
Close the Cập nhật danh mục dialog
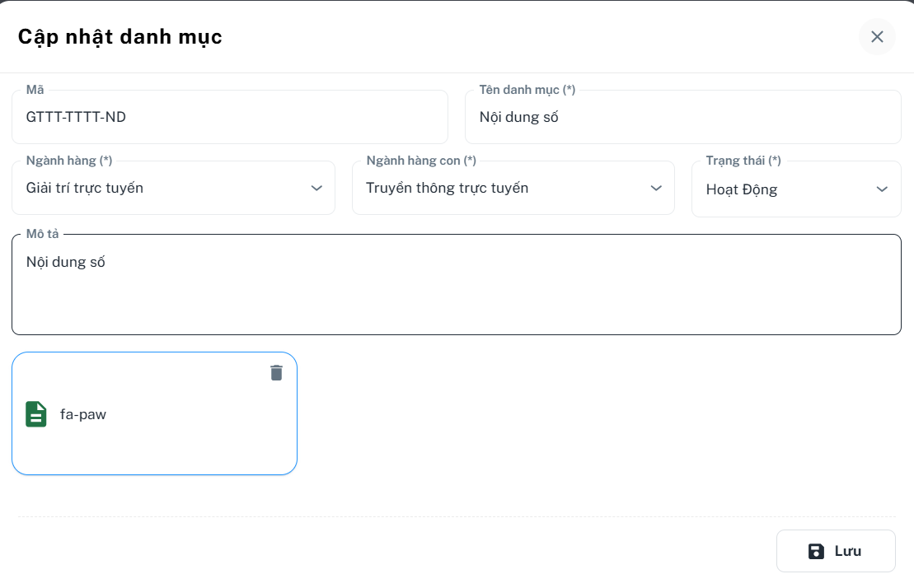pyautogui.click(x=877, y=36)
